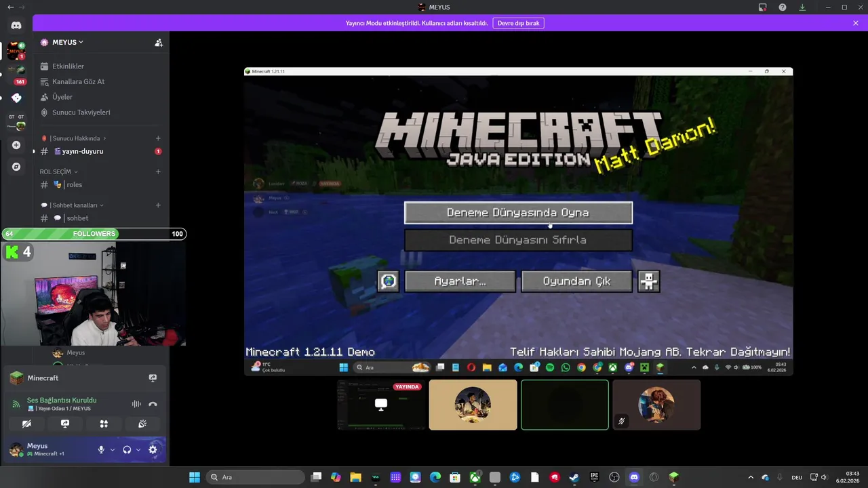Open File Explorer from the Windows taskbar
Viewport: 868px width, 488px height.
coord(355,477)
